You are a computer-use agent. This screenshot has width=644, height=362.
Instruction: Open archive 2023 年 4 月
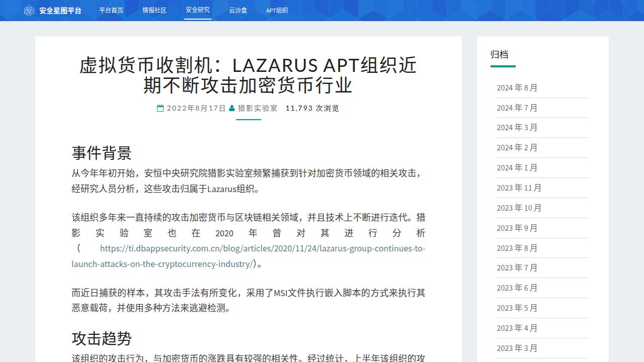[517, 328]
